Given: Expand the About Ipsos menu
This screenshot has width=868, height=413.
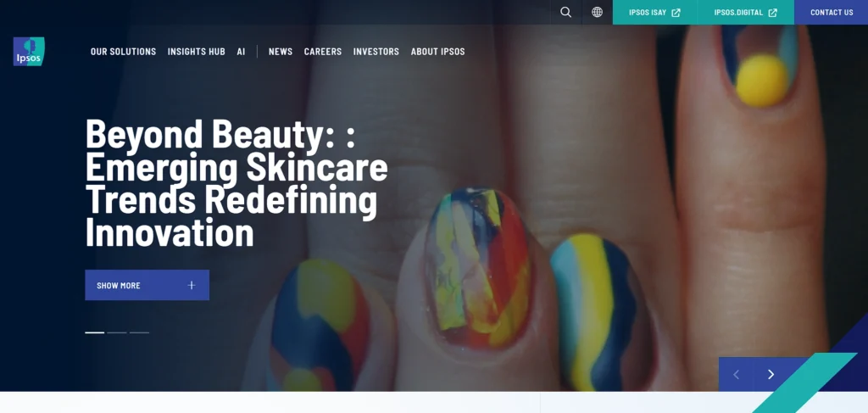Looking at the screenshot, I should click(438, 52).
